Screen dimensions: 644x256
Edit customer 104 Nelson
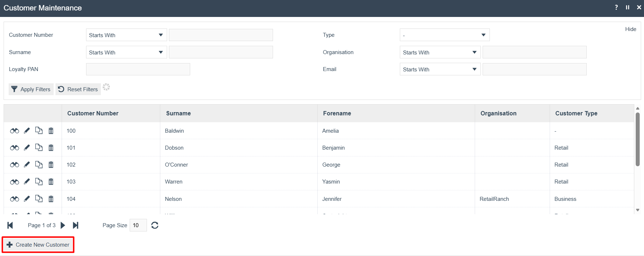[x=27, y=199]
